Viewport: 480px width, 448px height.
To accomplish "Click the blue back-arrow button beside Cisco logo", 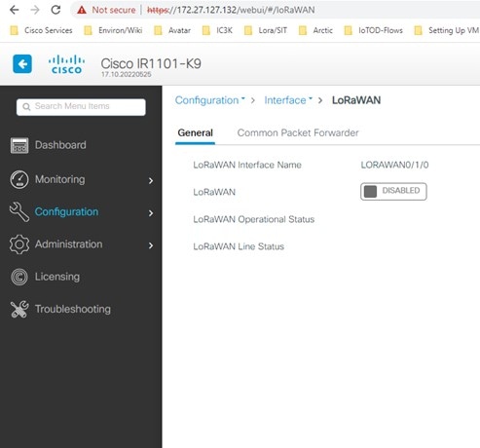I will pyautogui.click(x=22, y=64).
